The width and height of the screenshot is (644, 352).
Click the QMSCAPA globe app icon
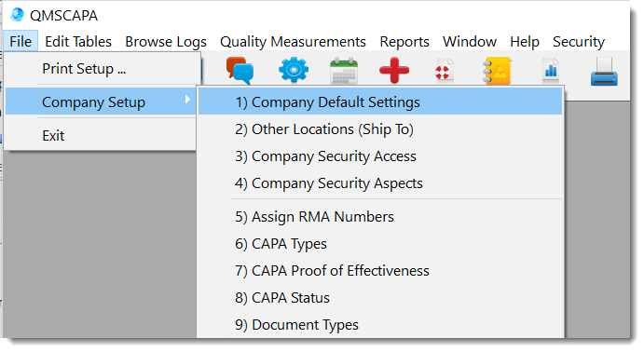(18, 14)
